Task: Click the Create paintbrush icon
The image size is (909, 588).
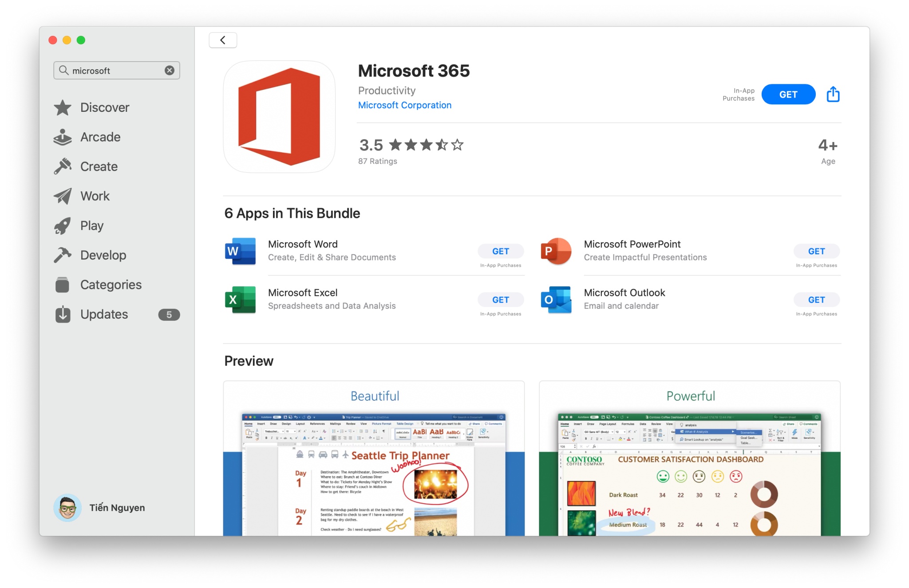Action: (x=63, y=166)
